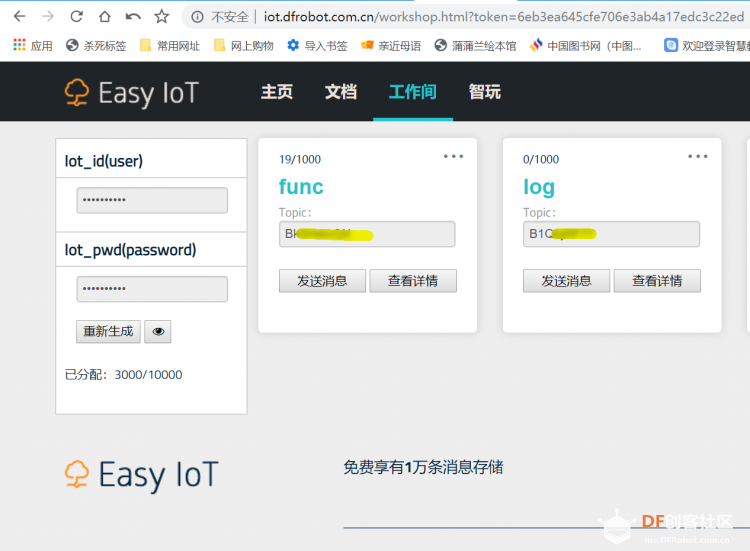Screen dimensions: 750x551
Task: Click the browser forward arrow
Action: pyautogui.click(x=48, y=17)
